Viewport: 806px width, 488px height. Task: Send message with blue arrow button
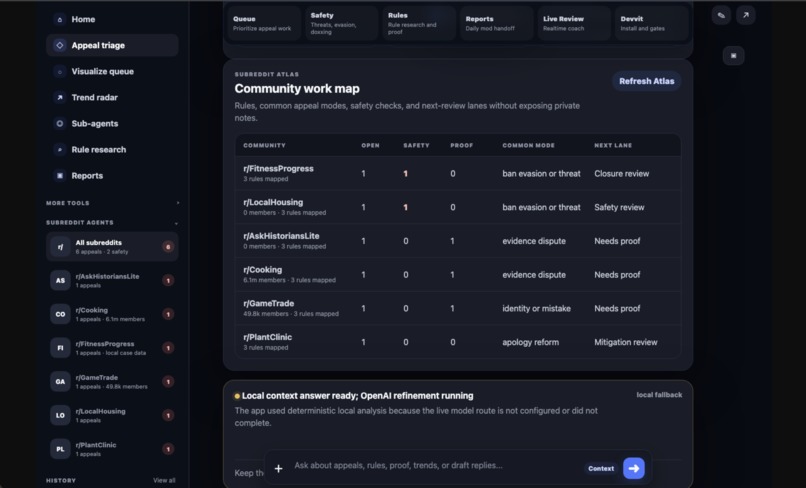(x=634, y=468)
